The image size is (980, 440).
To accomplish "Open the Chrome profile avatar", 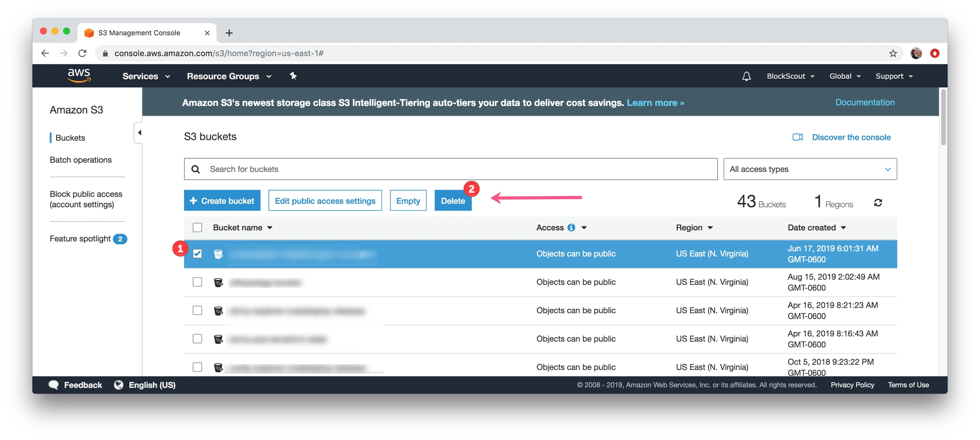I will (x=916, y=53).
